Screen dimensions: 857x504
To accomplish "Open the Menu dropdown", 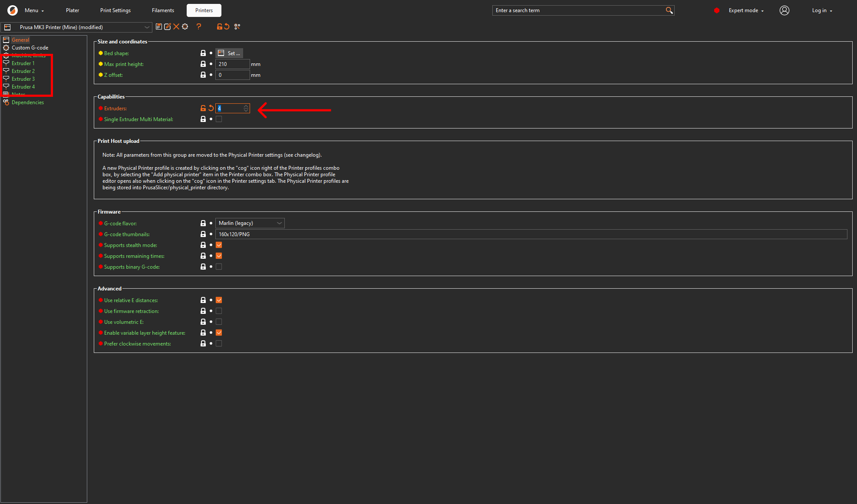I will click(x=34, y=10).
